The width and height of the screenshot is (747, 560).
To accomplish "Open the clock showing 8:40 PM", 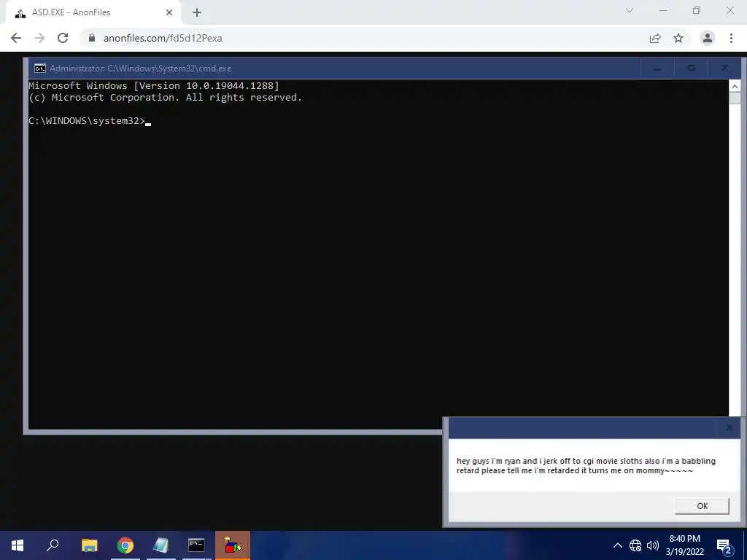I will (684, 545).
